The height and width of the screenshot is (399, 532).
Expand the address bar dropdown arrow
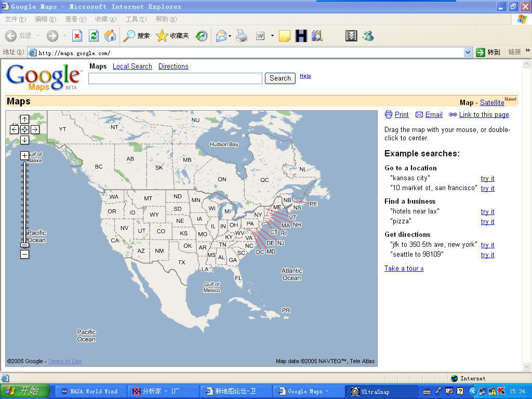468,52
